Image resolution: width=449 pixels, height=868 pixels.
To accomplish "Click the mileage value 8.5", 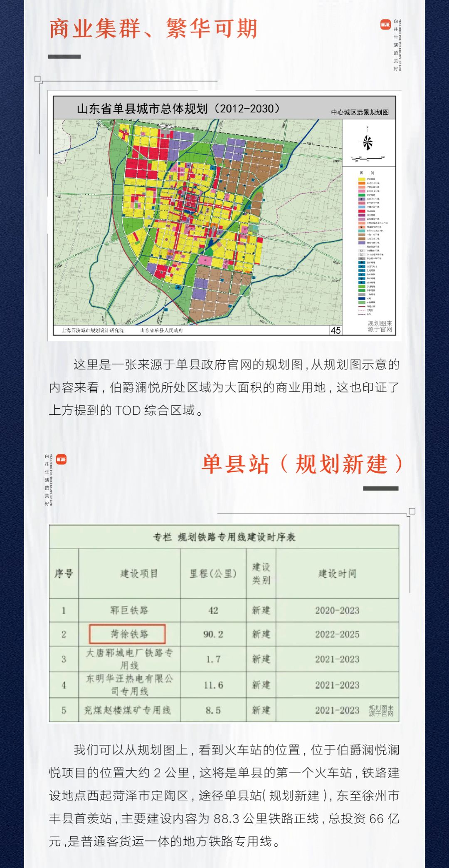I will (213, 710).
